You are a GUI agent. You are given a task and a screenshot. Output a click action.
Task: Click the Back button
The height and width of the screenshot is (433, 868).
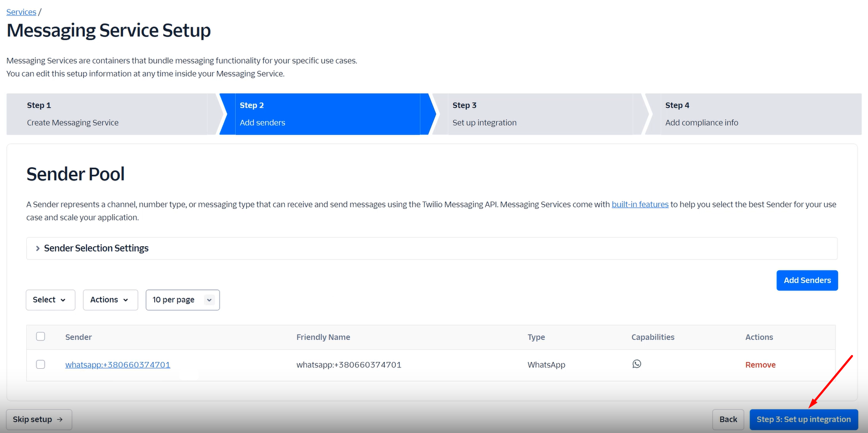[x=728, y=419]
